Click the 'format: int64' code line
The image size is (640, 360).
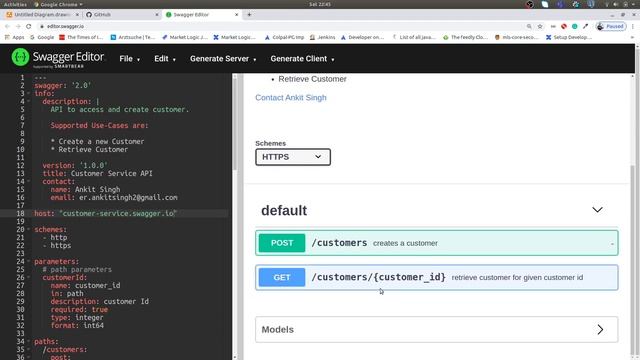point(77,325)
